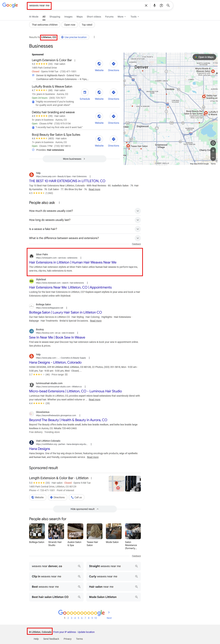Go to results page 2
220x644 pixels.
pos(68,618)
